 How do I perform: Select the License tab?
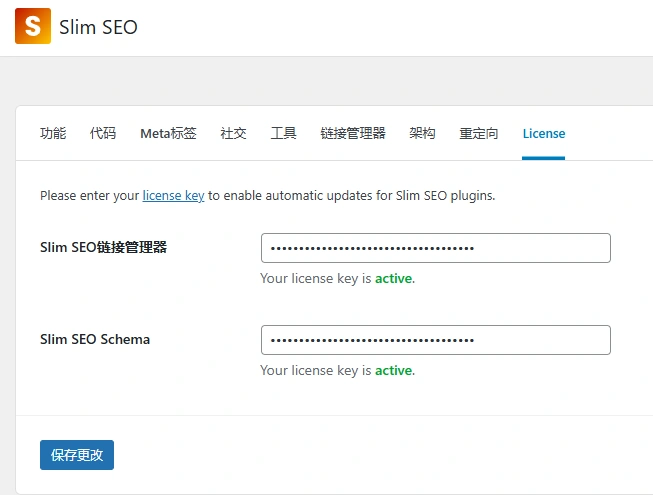[544, 133]
